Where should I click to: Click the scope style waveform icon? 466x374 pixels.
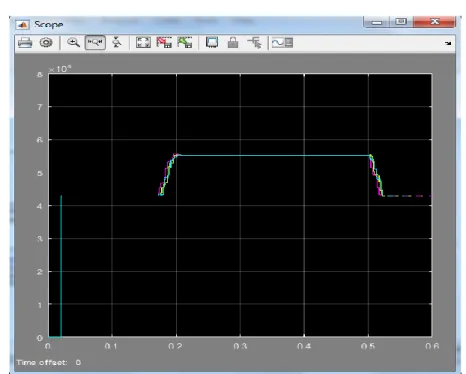tap(282, 43)
